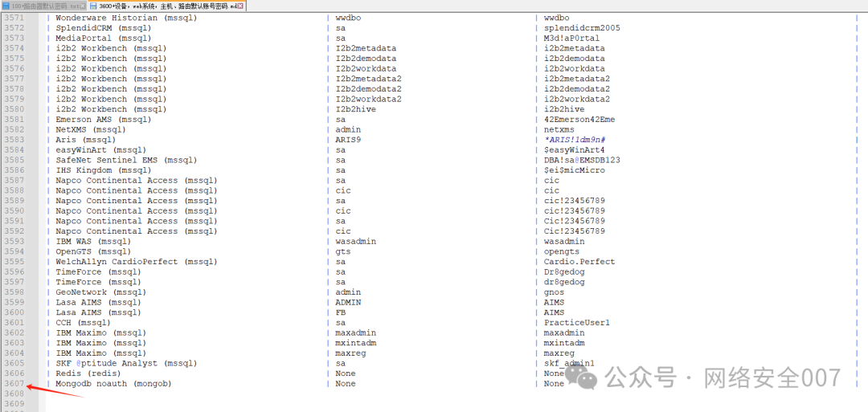Click the password "i2b2demodata2"
868x412 pixels.
(x=577, y=89)
